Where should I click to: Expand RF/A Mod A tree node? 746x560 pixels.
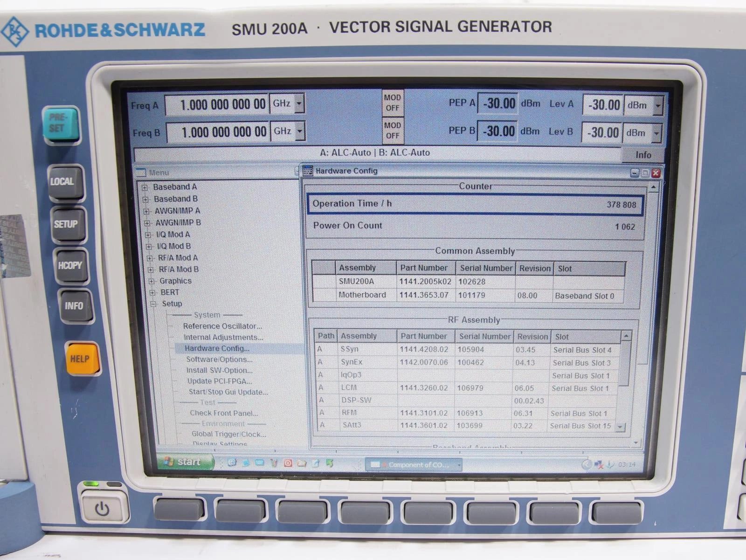pos(150,258)
